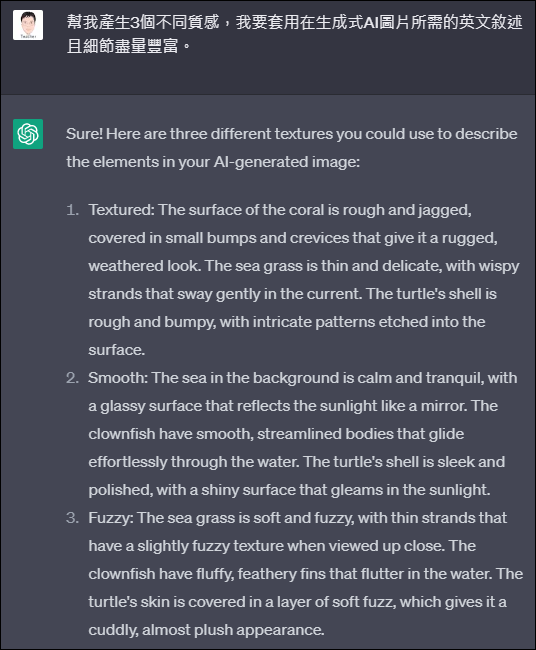
Task: Click the line 'cuddly, almost plush appearance.'
Action: (x=206, y=630)
